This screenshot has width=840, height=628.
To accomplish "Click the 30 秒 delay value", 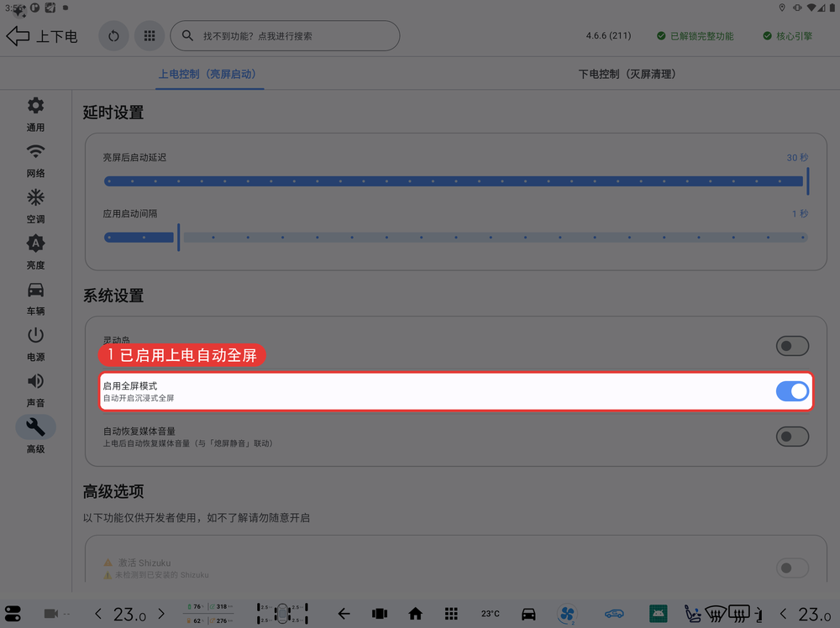I will point(797,157).
